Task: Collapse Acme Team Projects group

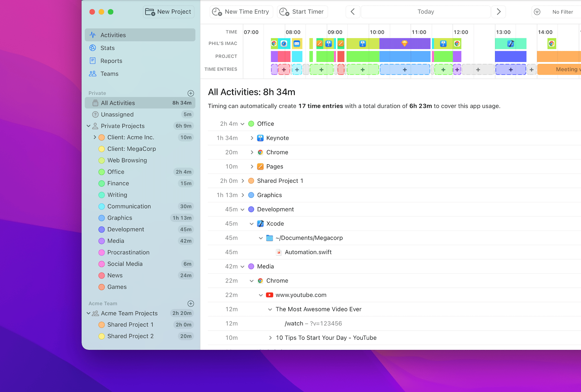Action: click(89, 313)
